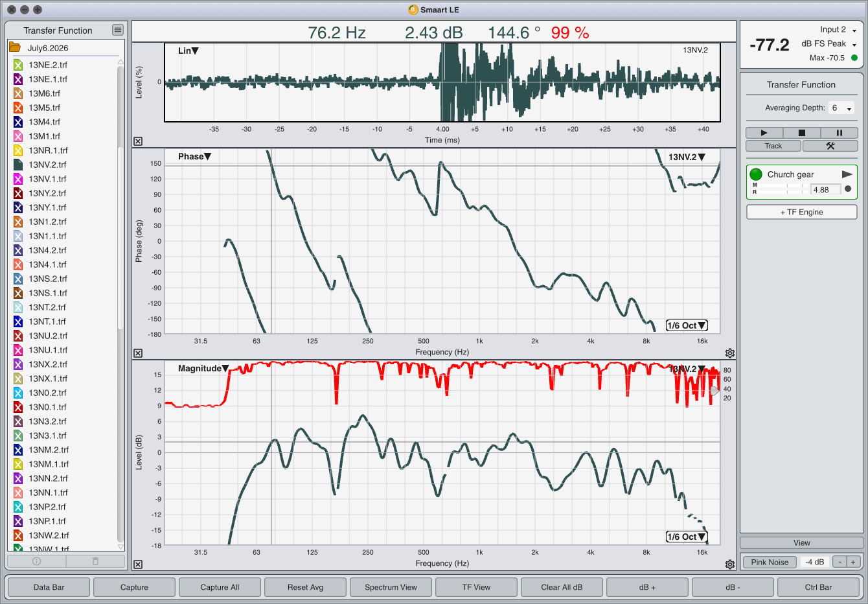The image size is (868, 604).
Task: Open magnitude plot settings gear
Action: pos(730,564)
